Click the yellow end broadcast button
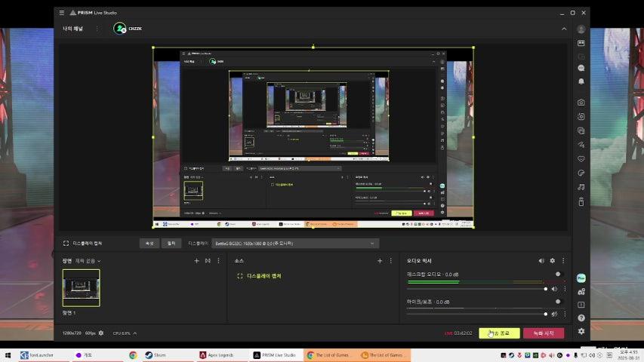 point(499,333)
